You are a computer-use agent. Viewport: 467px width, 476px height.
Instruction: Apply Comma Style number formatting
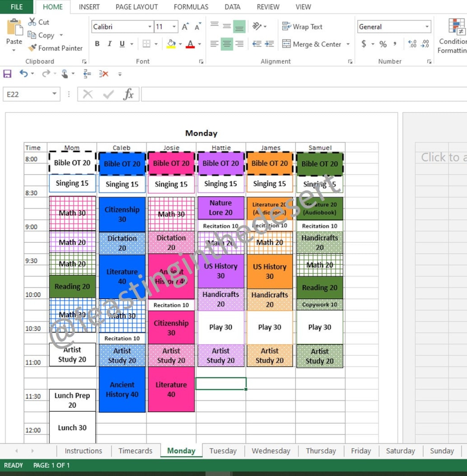pos(394,44)
